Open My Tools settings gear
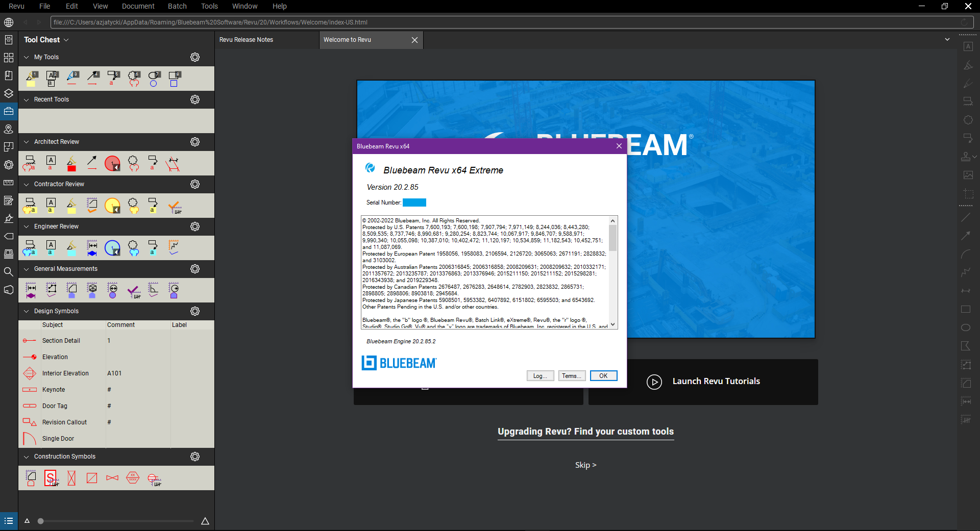This screenshot has width=980, height=531. point(195,57)
